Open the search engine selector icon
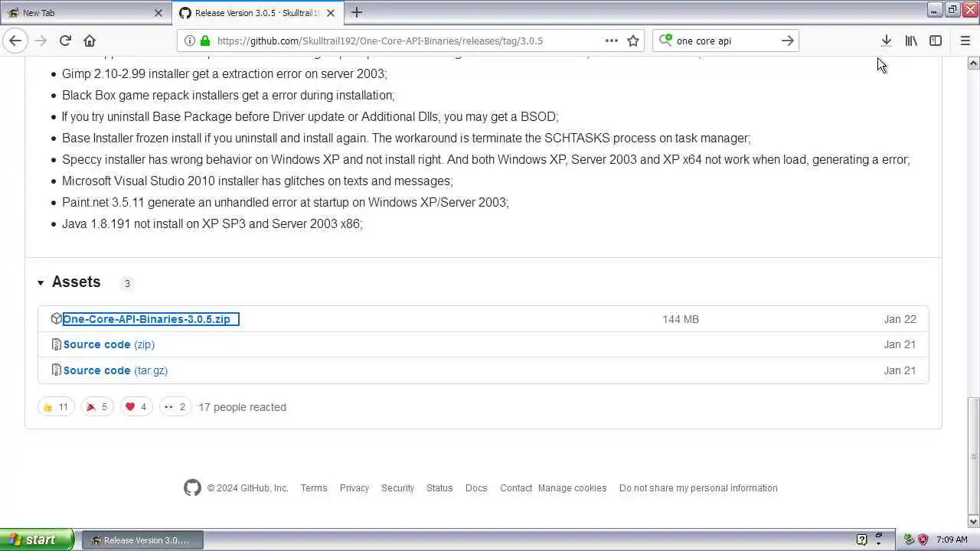 (665, 41)
